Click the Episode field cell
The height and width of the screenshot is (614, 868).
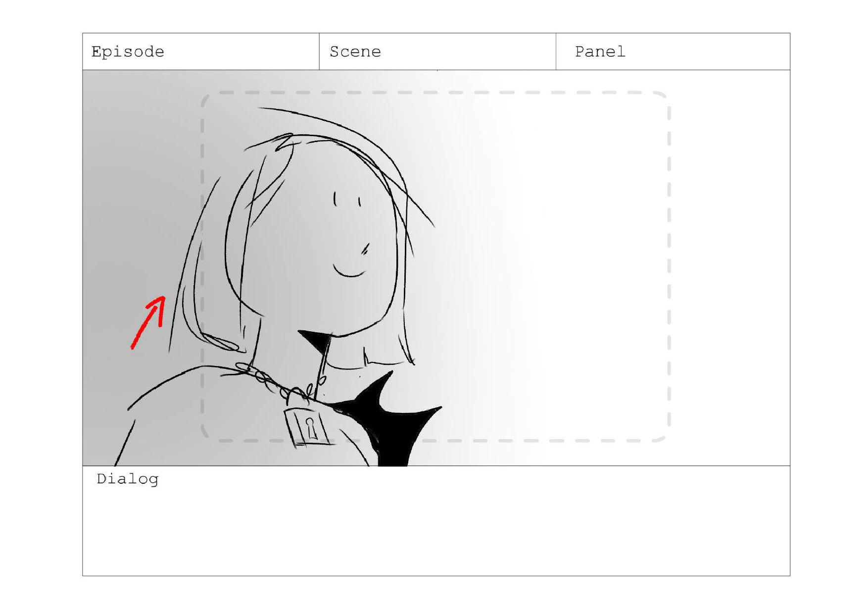pyautogui.click(x=201, y=51)
